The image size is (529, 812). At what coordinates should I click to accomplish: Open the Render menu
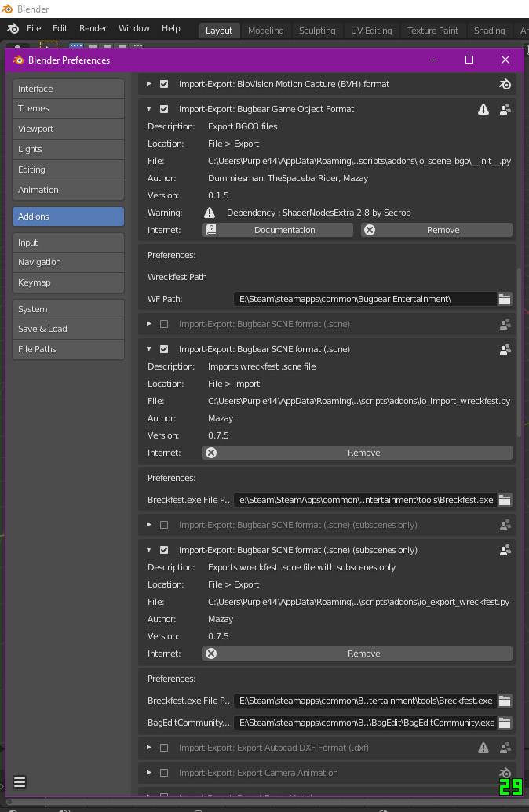(x=93, y=28)
